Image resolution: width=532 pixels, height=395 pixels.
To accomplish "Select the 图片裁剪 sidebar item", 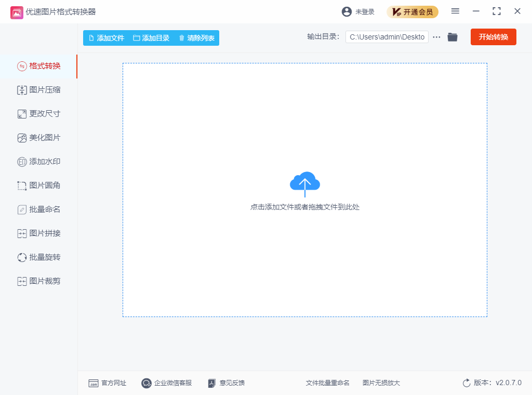I will point(38,281).
